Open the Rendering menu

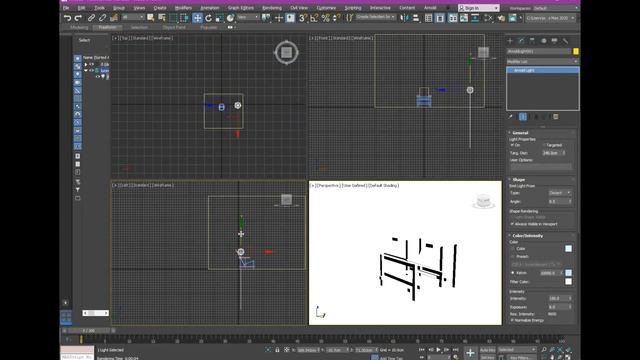(272, 8)
